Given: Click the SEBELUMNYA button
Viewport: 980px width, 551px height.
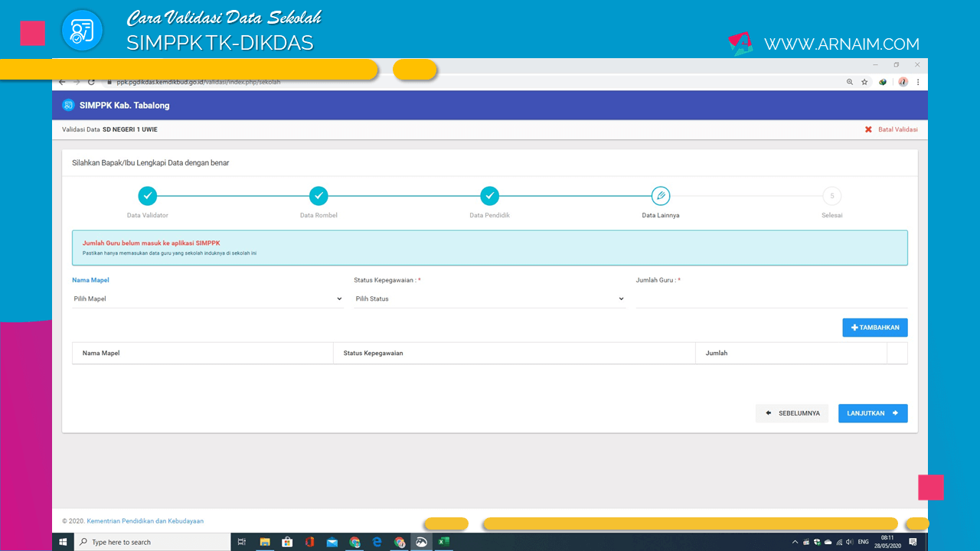Looking at the screenshot, I should 792,413.
